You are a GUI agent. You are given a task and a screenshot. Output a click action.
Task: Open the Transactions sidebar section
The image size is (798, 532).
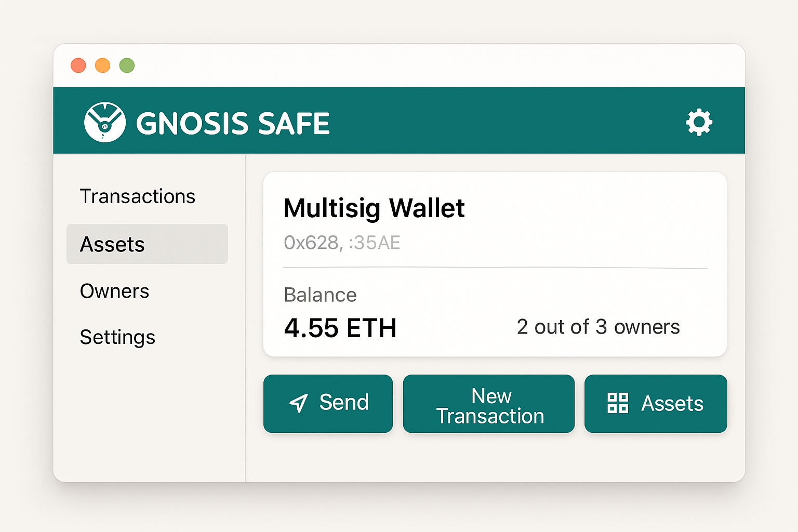pyautogui.click(x=137, y=196)
